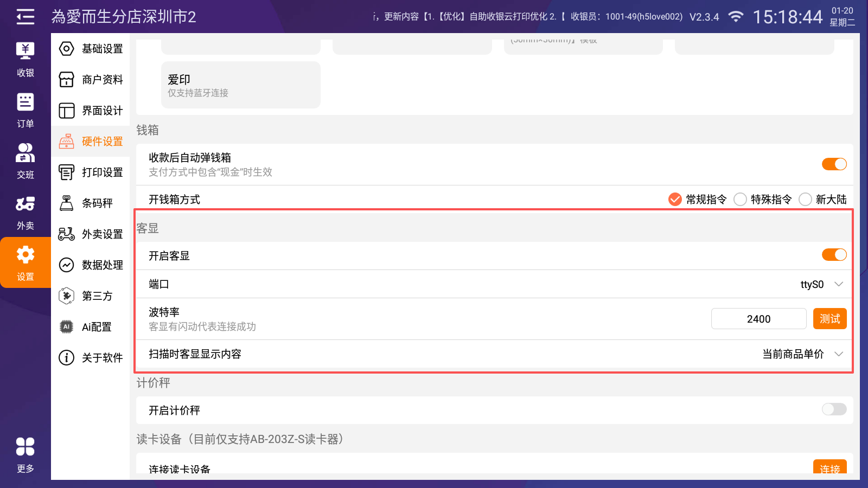The width and height of the screenshot is (868, 488).
Task: Collapse sidebar with top-left menu icon
Action: [25, 17]
